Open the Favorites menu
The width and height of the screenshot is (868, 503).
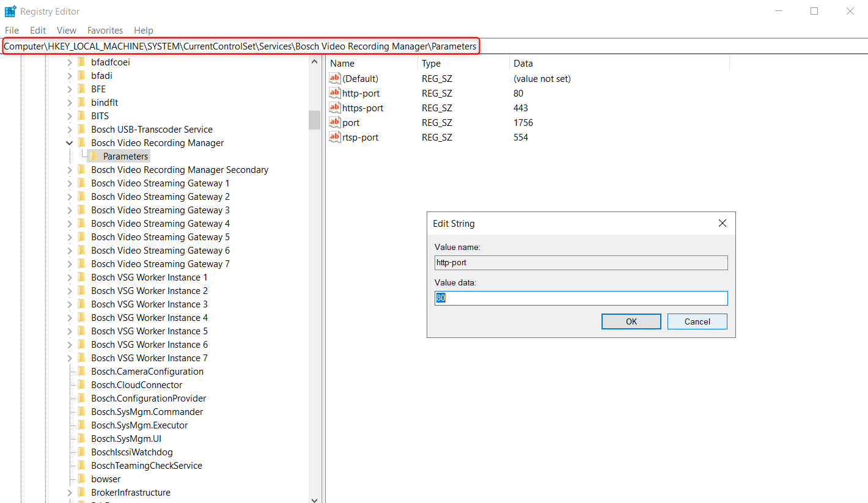tap(105, 30)
